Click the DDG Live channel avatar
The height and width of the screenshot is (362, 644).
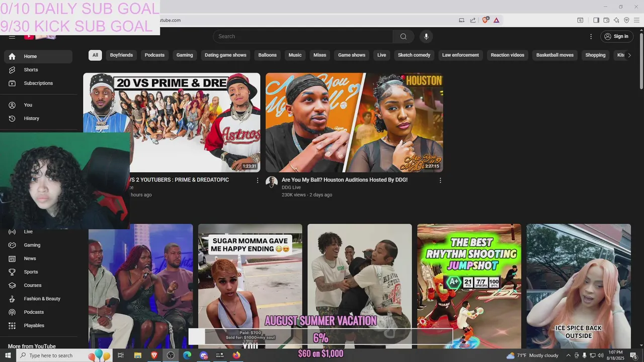click(x=272, y=182)
